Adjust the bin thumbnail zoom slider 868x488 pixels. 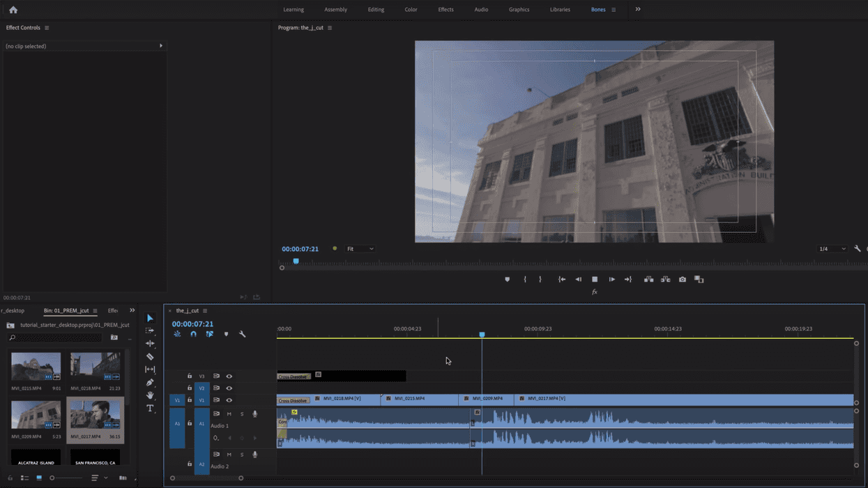[x=52, y=478]
